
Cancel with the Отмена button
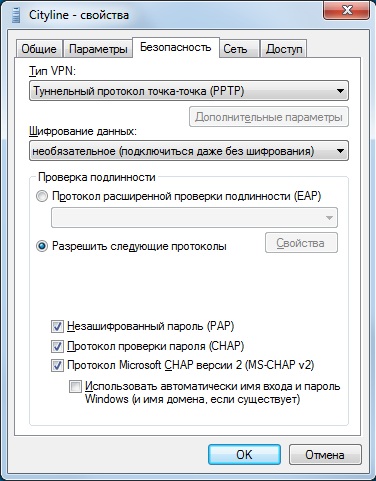tap(325, 455)
